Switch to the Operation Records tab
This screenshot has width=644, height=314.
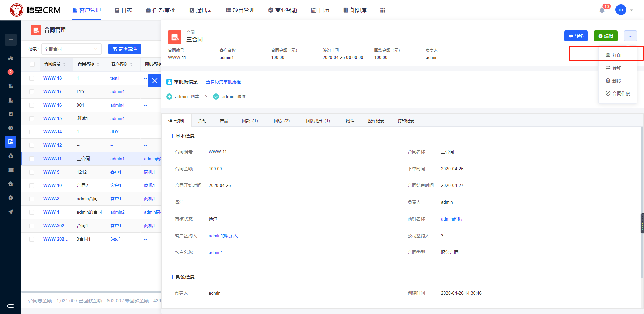pos(376,121)
